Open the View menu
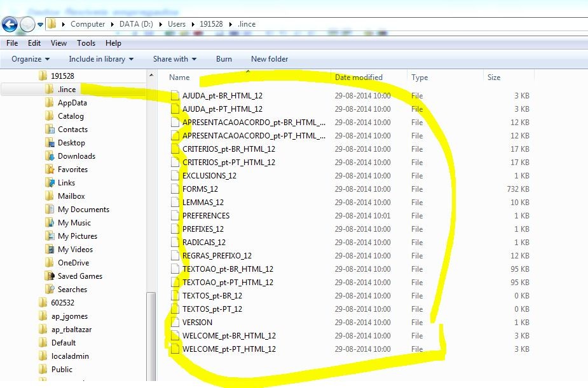Screen dimensions: 588x388 point(59,43)
